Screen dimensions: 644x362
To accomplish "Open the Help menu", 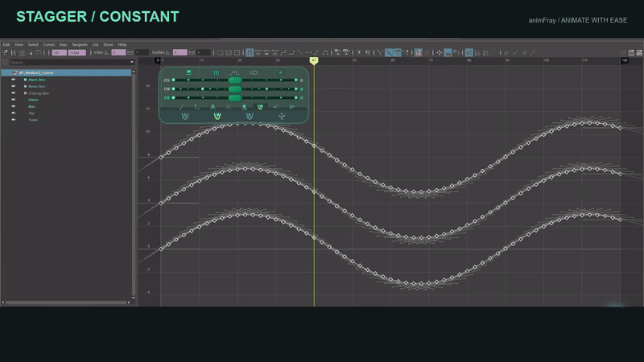I will tap(122, 45).
